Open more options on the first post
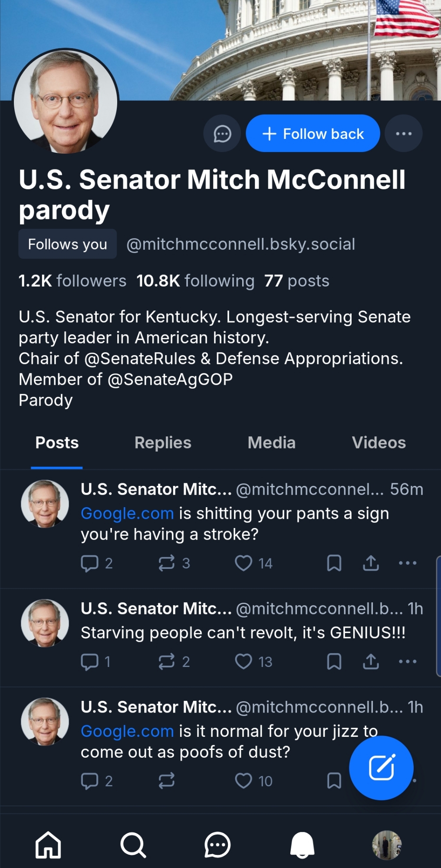Viewport: 441px width, 868px height. pos(407,563)
